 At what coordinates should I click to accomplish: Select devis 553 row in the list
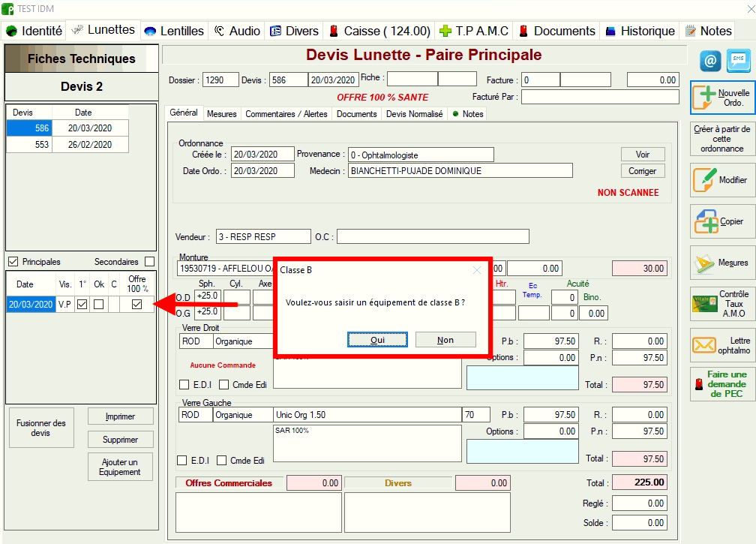[x=67, y=145]
